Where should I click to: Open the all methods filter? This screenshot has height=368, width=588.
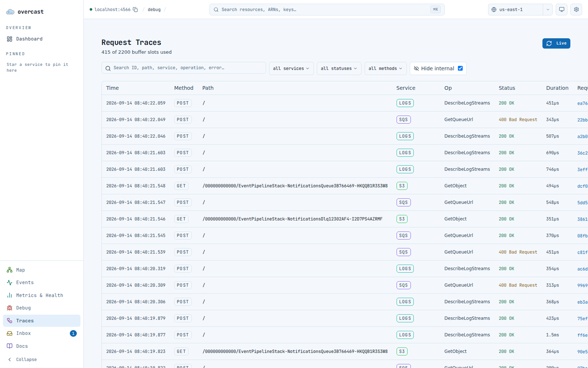tap(386, 68)
